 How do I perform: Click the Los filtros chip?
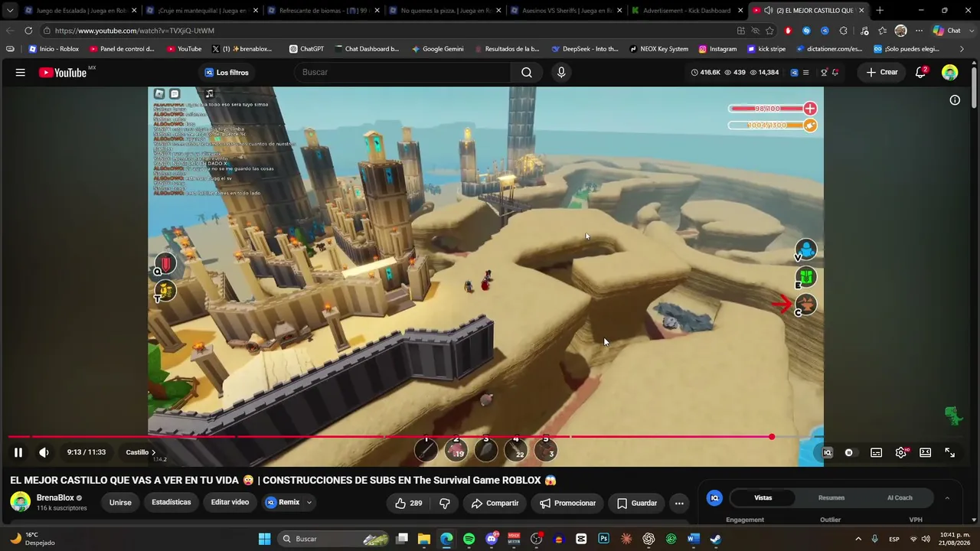pyautogui.click(x=227, y=73)
